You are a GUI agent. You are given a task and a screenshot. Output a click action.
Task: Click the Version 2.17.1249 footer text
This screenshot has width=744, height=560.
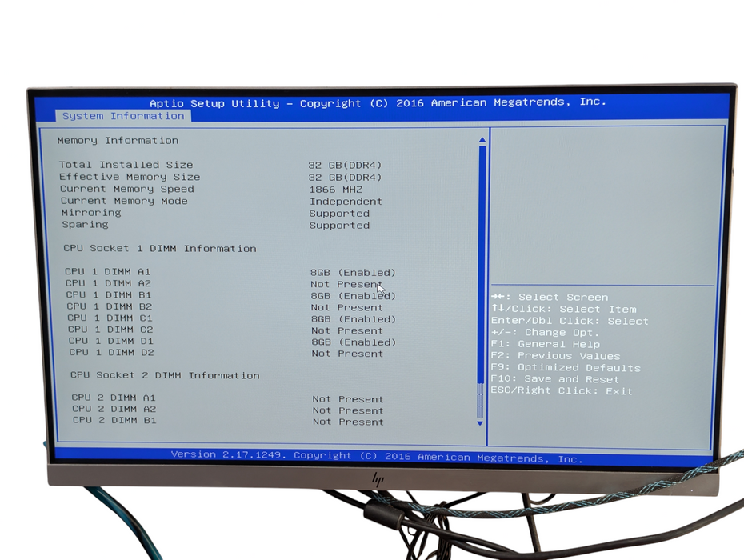377,457
